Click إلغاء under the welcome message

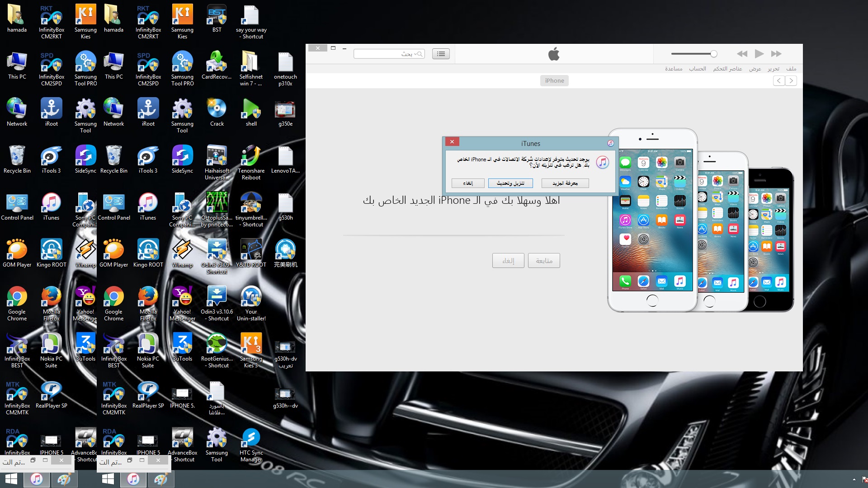point(508,261)
